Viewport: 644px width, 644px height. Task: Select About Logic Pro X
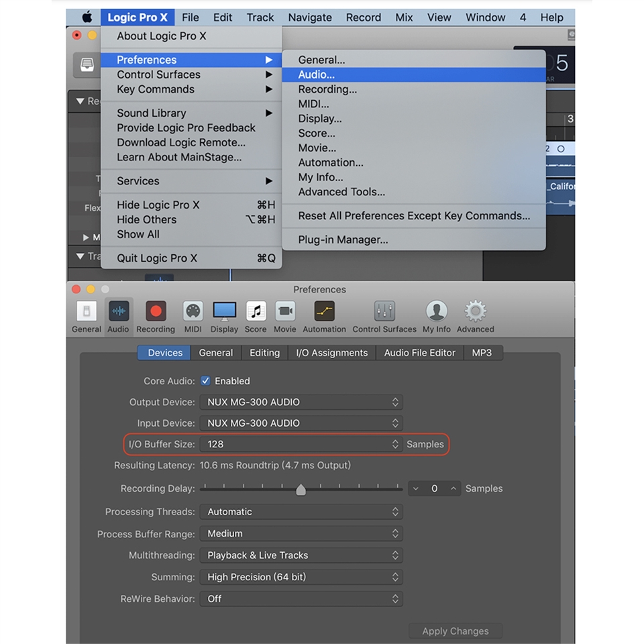pyautogui.click(x=191, y=36)
